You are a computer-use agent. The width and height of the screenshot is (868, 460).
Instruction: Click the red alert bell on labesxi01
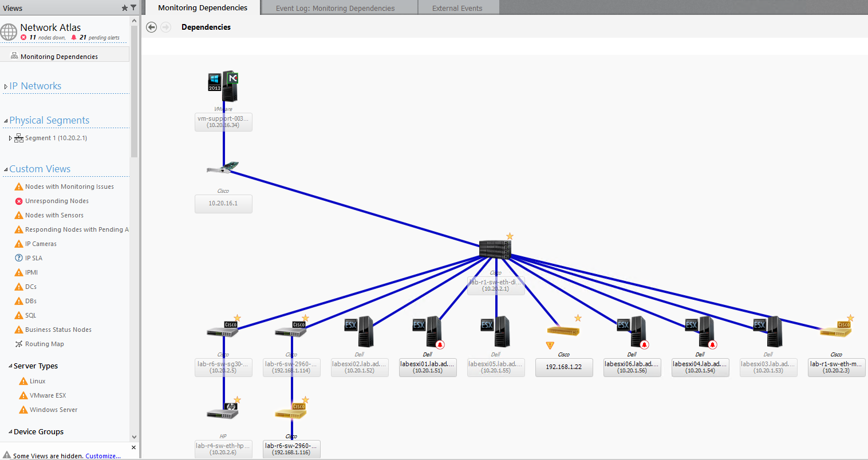(x=440, y=344)
